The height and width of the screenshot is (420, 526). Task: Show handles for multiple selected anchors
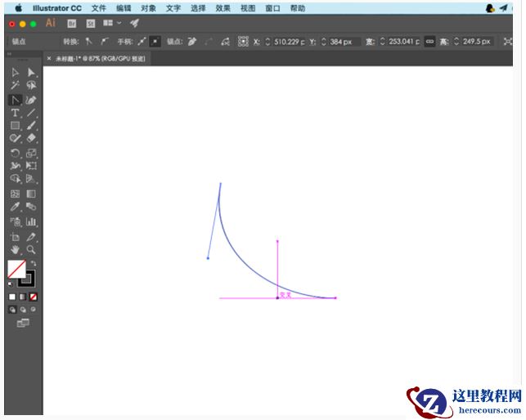click(x=142, y=41)
